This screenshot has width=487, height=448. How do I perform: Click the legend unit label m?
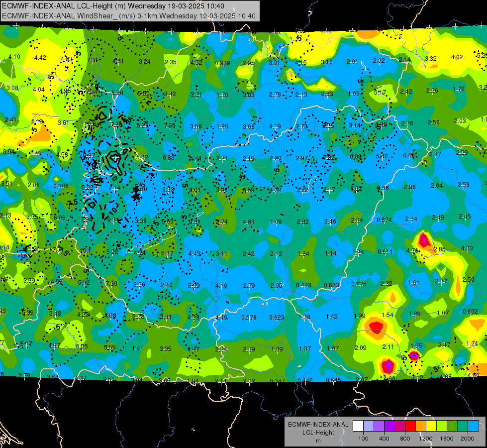coord(318,441)
